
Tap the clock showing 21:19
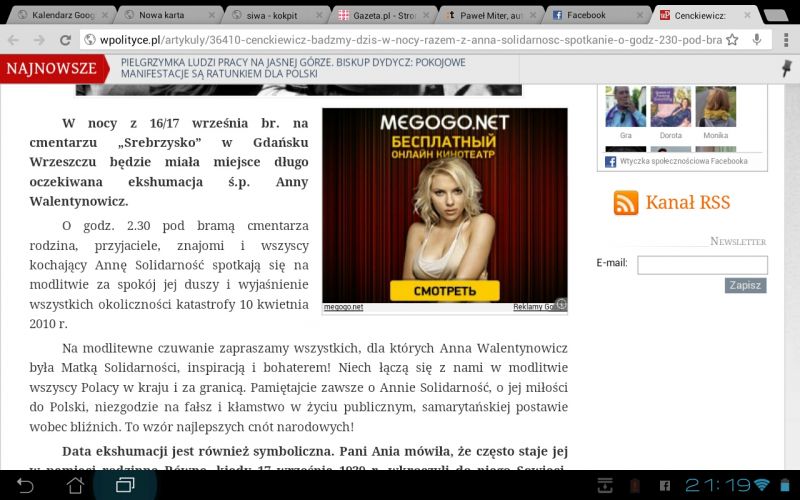pyautogui.click(x=717, y=485)
